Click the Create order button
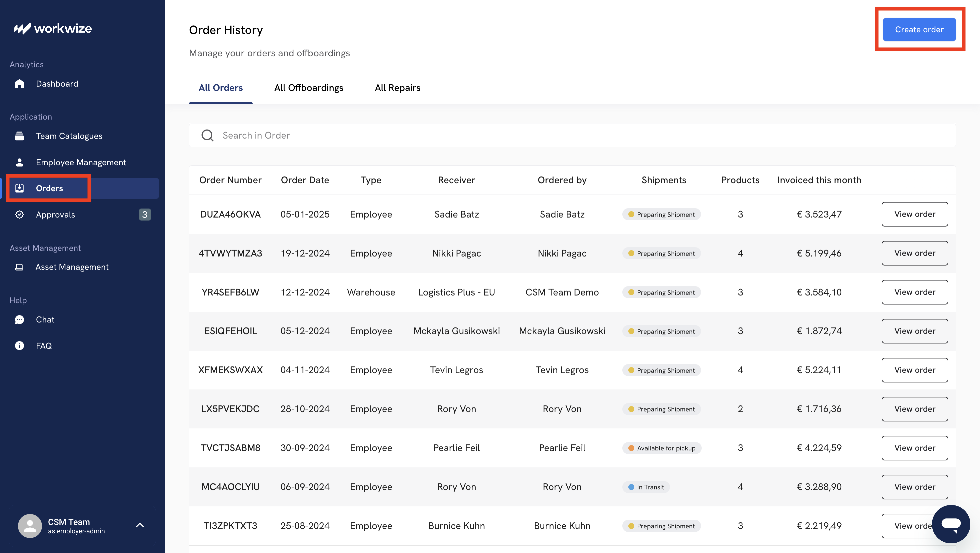 tap(919, 29)
